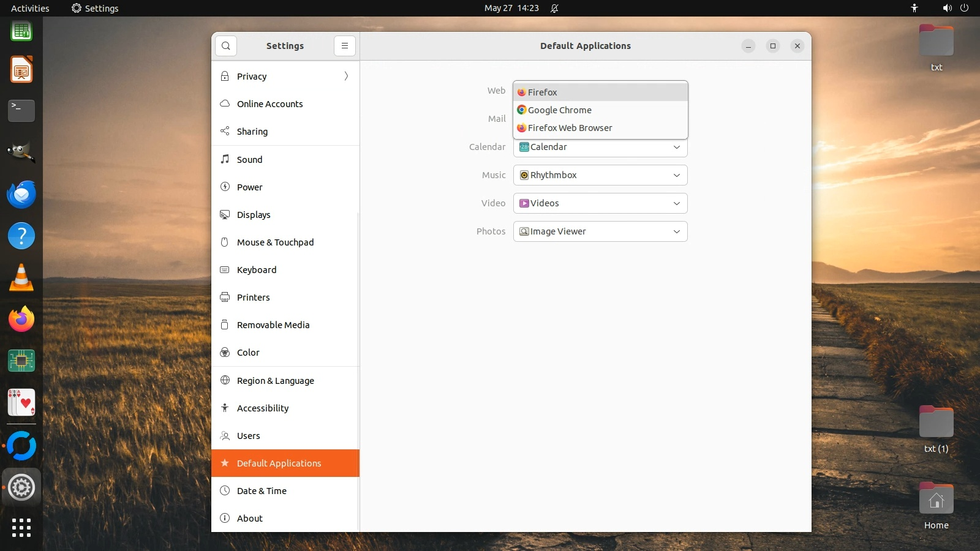Open the clock and calendar panel

(x=511, y=8)
